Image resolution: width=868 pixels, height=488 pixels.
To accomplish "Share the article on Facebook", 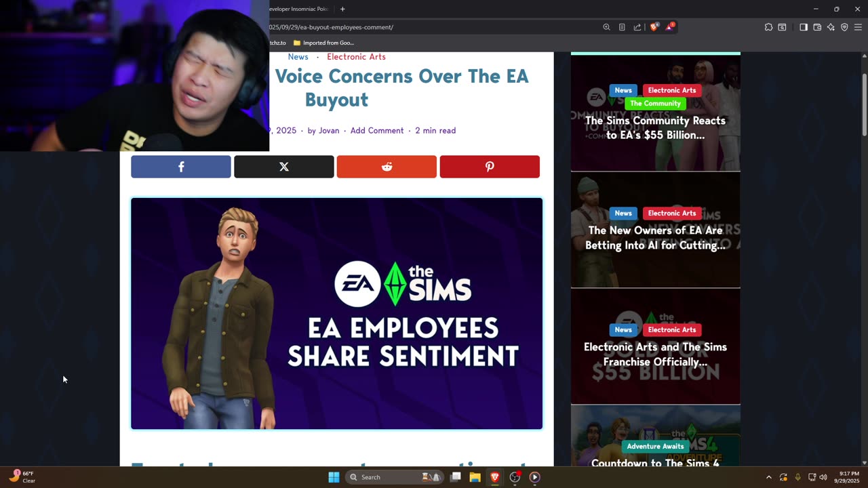I will click(181, 167).
